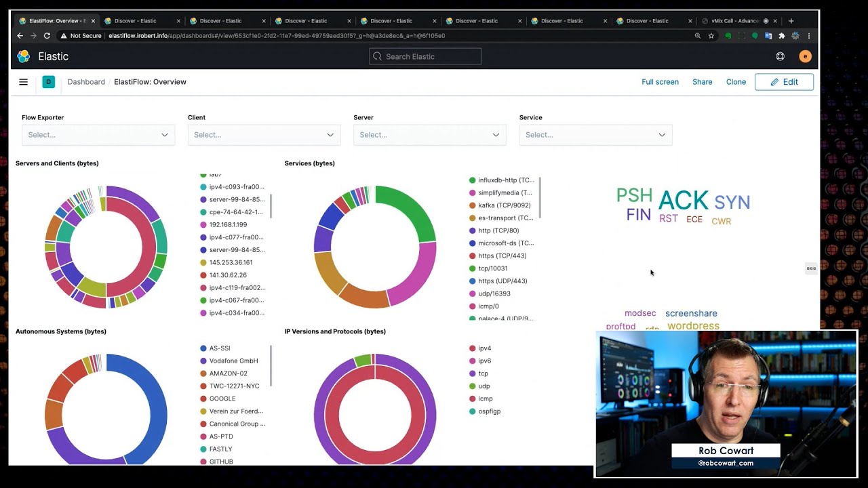
Task: Open the Service select dropdown
Action: click(x=595, y=135)
